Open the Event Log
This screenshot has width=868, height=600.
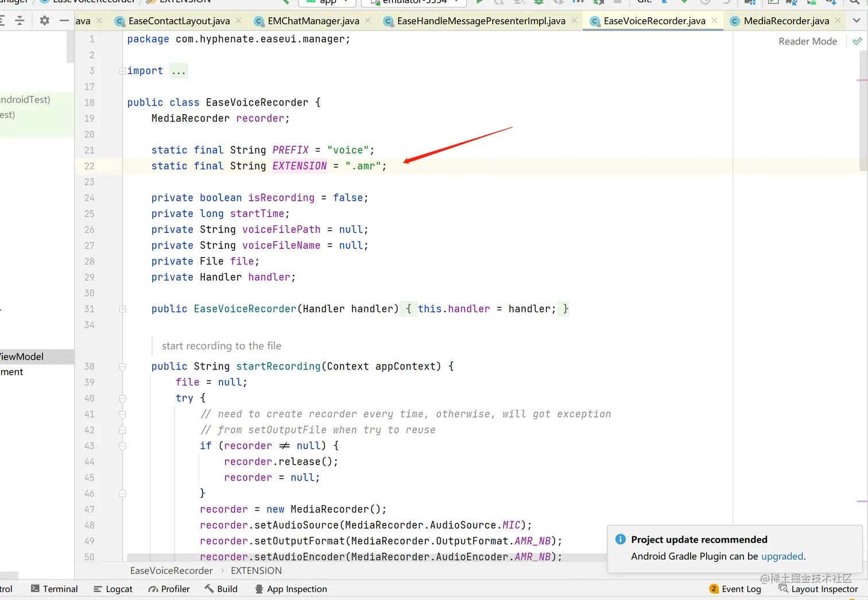coord(735,589)
